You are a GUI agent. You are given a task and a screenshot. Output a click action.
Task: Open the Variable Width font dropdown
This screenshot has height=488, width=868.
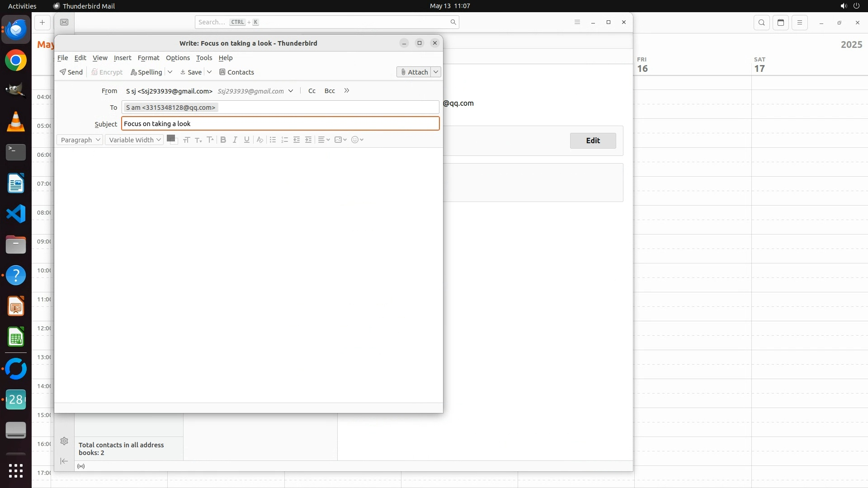tap(134, 140)
